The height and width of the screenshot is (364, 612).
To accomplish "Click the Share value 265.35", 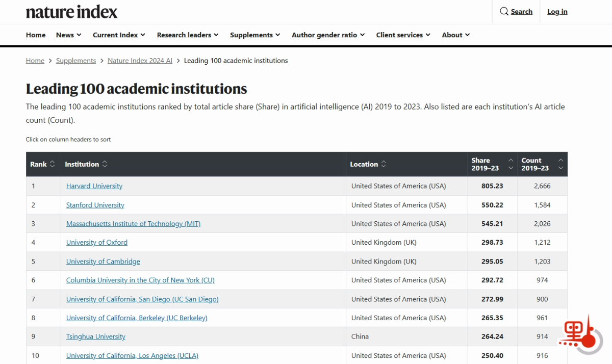I will (492, 318).
